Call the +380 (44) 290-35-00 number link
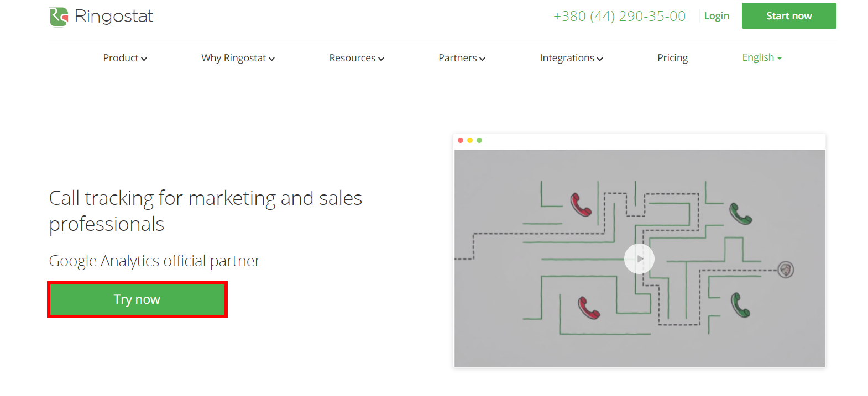 pos(619,16)
